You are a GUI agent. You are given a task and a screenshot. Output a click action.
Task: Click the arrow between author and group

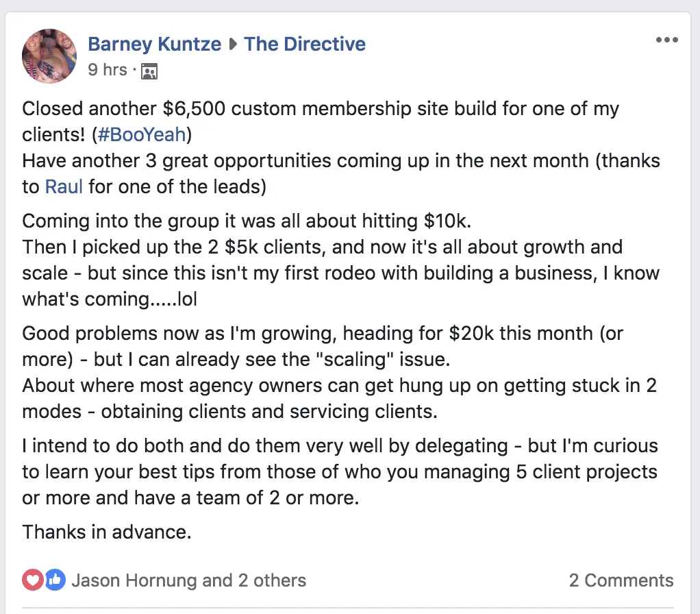(x=233, y=45)
